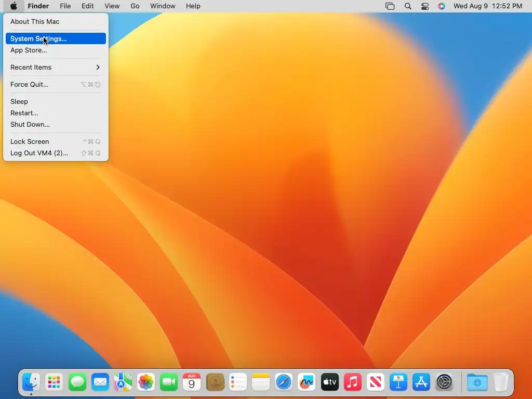Screen dimensions: 532x399
Task: Launch Launchpad from the Dock
Action: [x=54, y=382]
